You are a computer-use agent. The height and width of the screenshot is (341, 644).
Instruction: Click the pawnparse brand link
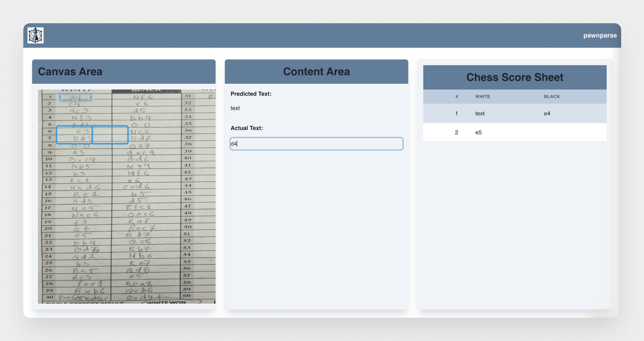pos(600,35)
